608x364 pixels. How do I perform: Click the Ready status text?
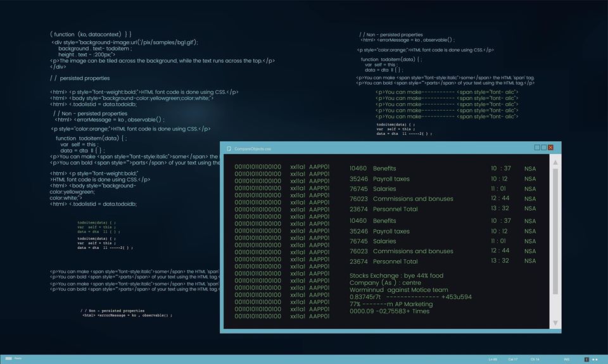[18, 359]
